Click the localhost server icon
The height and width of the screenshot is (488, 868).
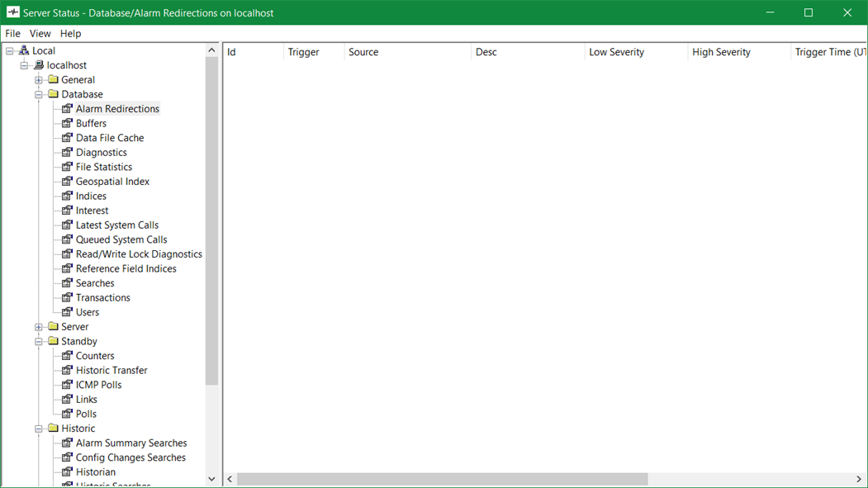coord(38,65)
